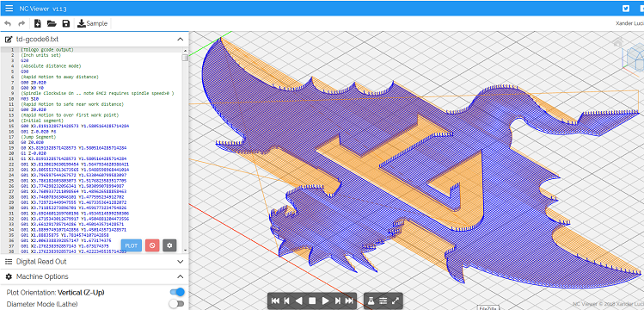644x310 pixels.
Task: Open a file with the folder icon
Action: click(52, 23)
